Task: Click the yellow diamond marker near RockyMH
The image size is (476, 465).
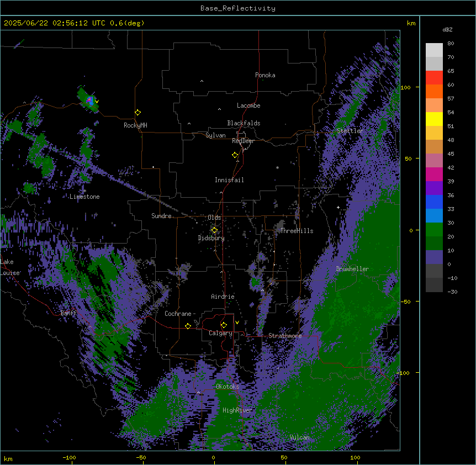Action: click(x=138, y=112)
